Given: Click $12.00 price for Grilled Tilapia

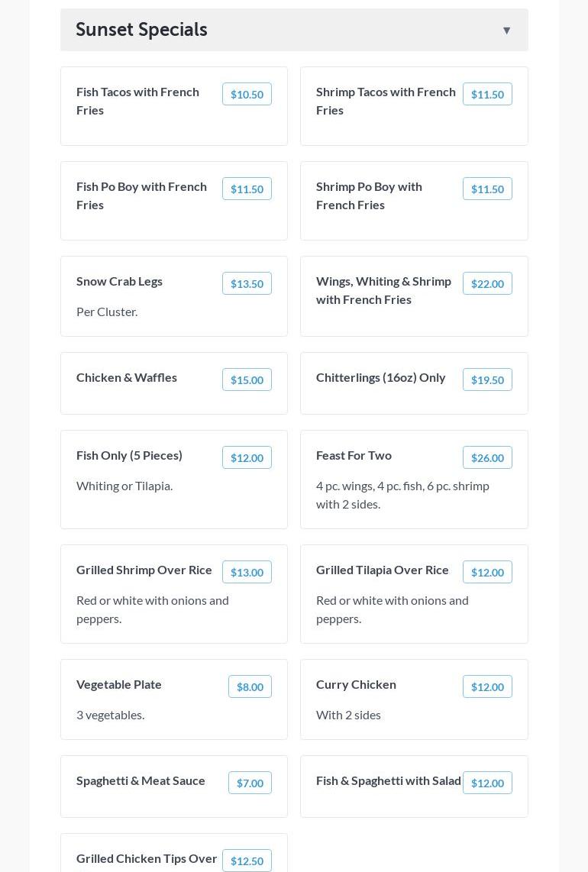Looking at the screenshot, I should tap(487, 572).
